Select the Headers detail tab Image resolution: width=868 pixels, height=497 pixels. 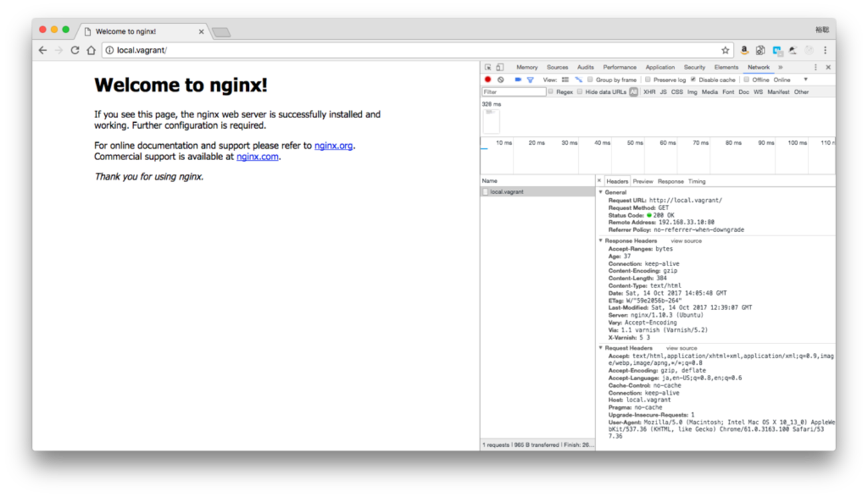(617, 181)
